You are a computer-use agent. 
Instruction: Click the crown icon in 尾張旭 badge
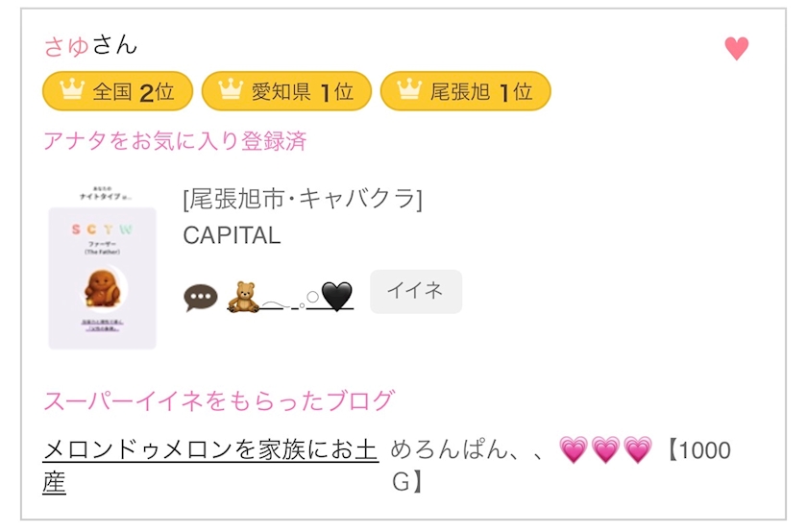click(409, 91)
